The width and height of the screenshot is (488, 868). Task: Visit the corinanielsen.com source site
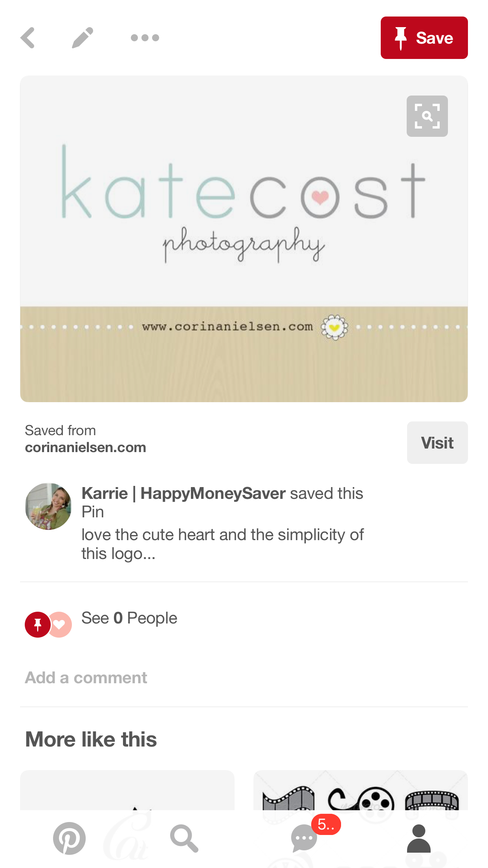437,443
